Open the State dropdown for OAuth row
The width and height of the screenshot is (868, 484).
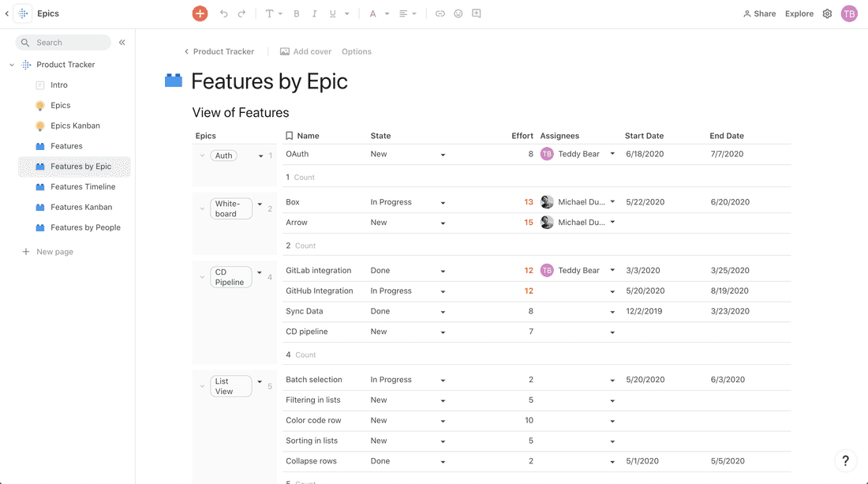(443, 155)
